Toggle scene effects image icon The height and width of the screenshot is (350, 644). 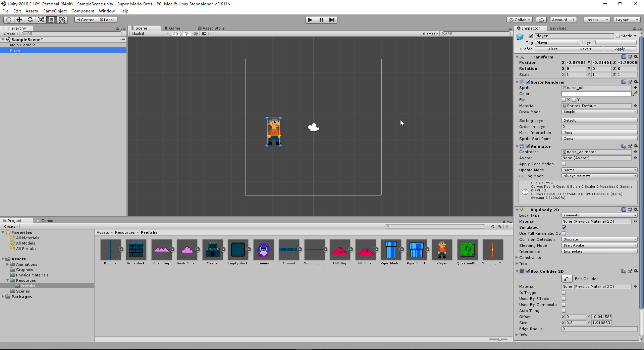(x=204, y=34)
